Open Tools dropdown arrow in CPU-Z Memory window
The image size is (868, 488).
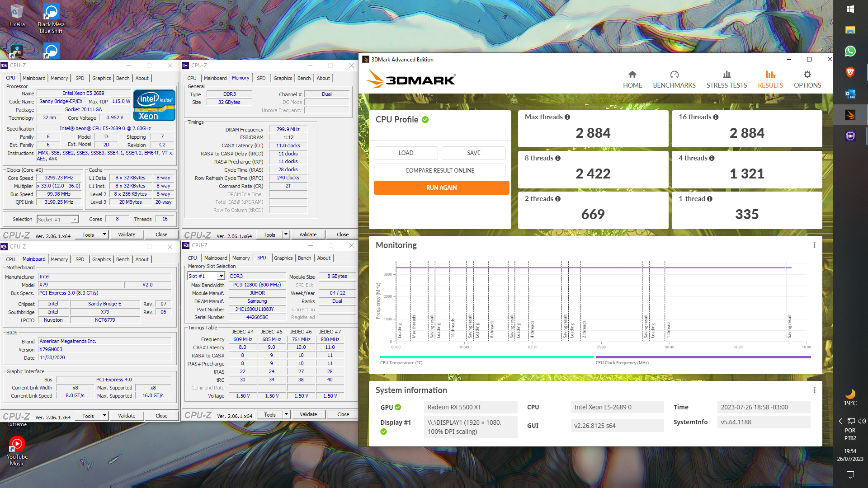tap(286, 235)
